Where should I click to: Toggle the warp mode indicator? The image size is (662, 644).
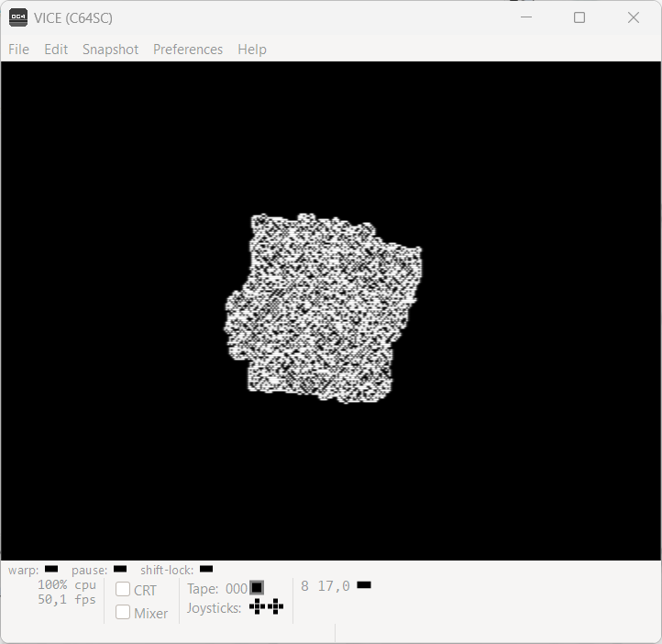tap(51, 569)
